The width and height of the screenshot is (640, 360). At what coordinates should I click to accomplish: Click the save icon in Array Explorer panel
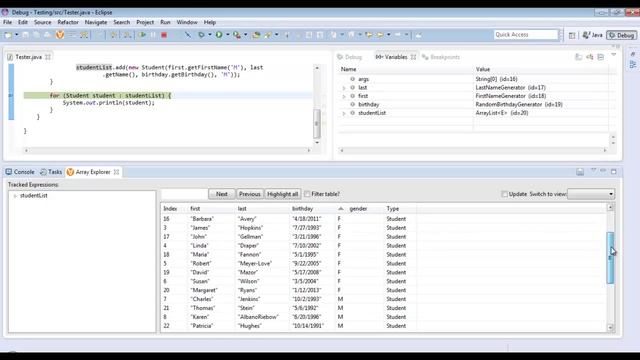coord(580,172)
